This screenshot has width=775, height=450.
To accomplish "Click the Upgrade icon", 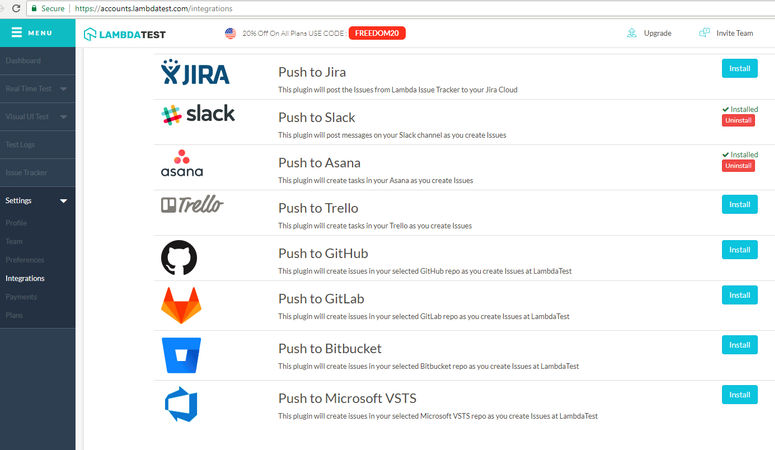I will click(632, 33).
